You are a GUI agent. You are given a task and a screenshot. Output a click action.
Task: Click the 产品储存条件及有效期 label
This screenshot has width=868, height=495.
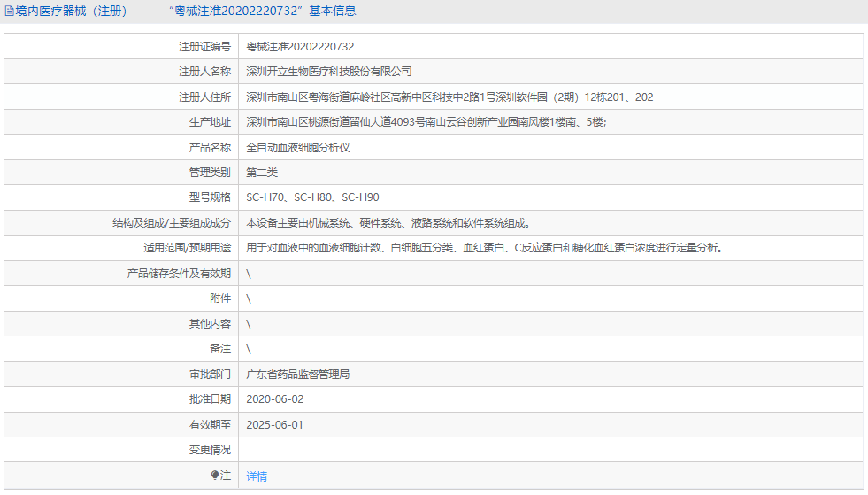tap(179, 274)
